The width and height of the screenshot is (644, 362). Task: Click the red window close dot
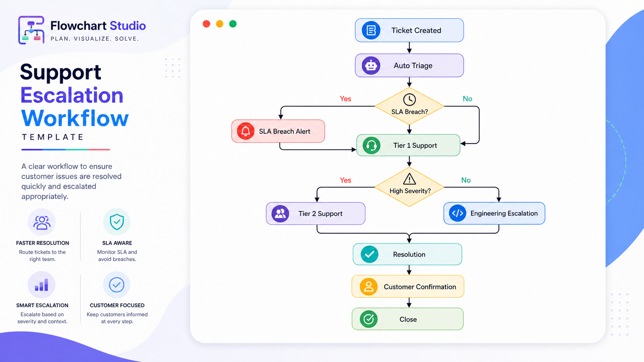(206, 24)
